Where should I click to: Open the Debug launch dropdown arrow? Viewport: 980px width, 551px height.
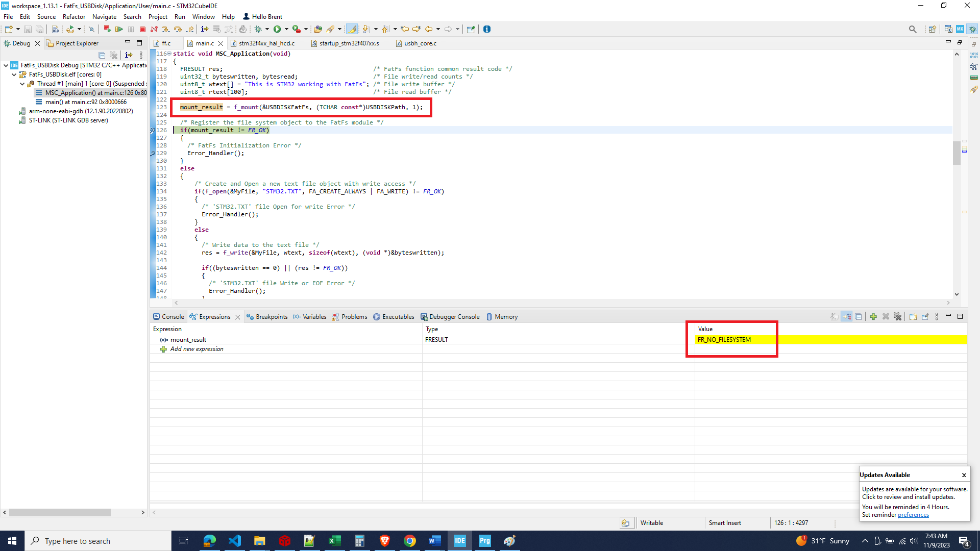(x=267, y=29)
